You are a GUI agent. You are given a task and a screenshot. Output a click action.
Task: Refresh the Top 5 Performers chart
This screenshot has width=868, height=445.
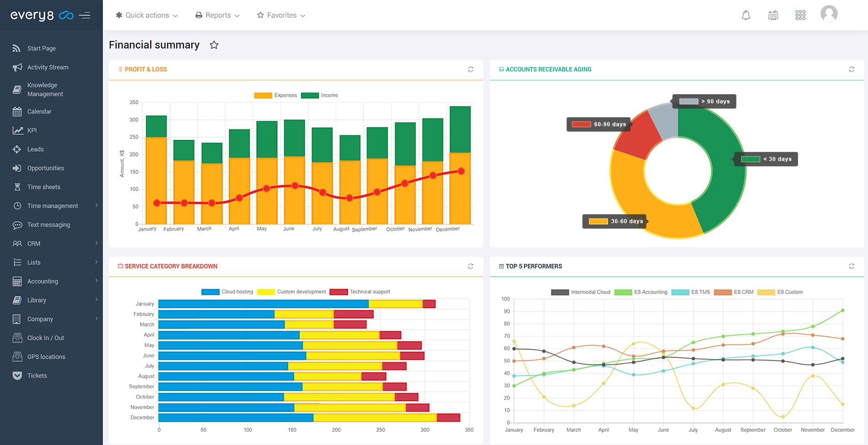[x=852, y=266]
